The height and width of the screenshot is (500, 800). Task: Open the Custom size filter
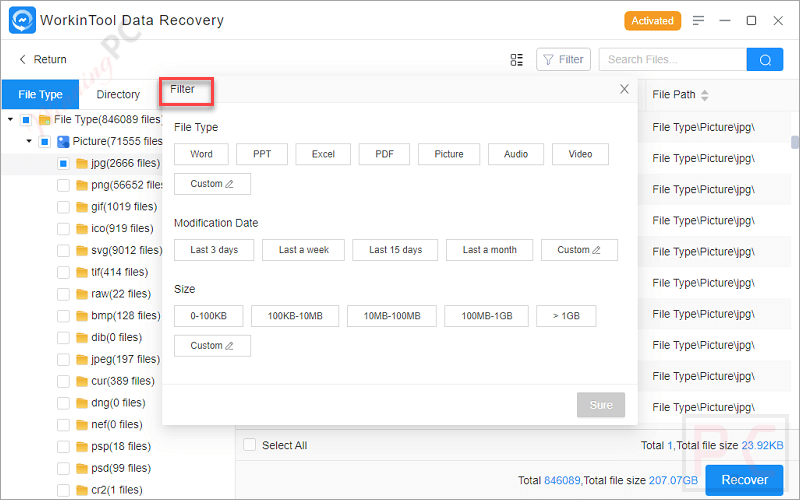pos(212,346)
